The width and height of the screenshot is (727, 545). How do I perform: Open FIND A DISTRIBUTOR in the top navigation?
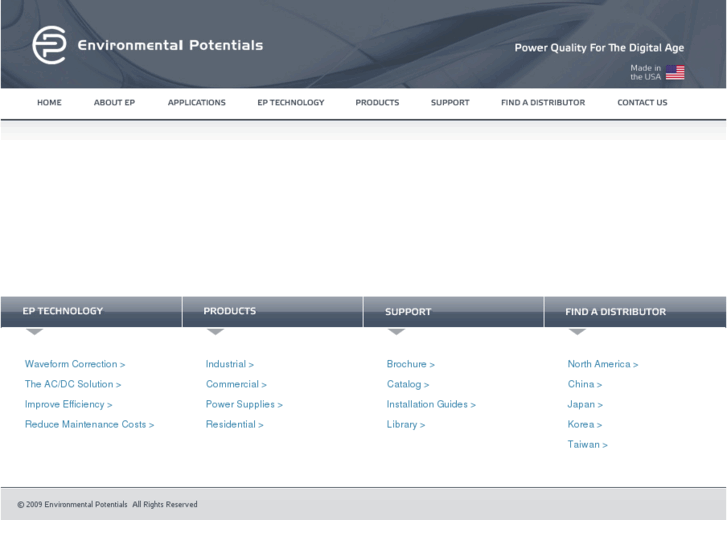(543, 103)
